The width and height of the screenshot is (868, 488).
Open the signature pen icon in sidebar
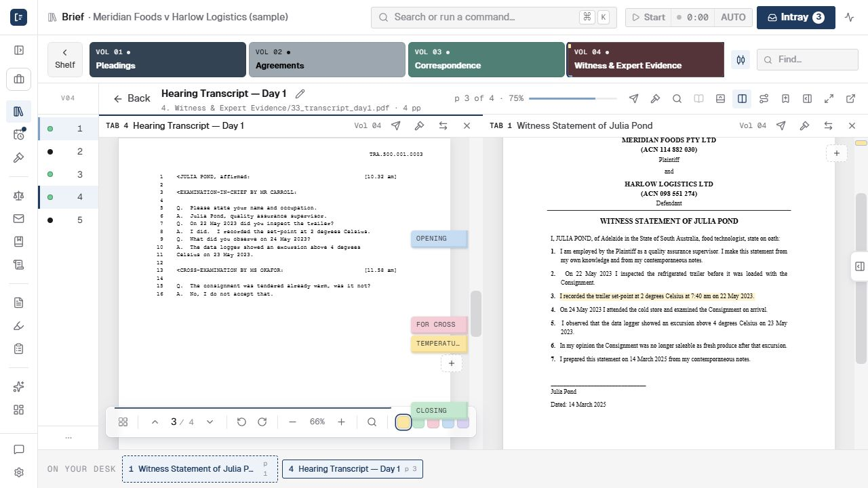tap(19, 326)
